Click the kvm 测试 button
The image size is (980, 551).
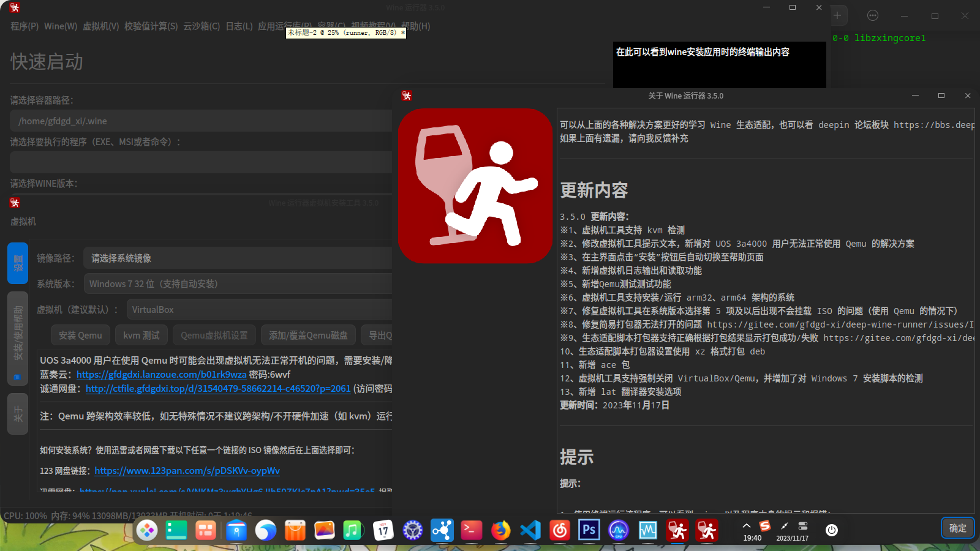(x=141, y=335)
